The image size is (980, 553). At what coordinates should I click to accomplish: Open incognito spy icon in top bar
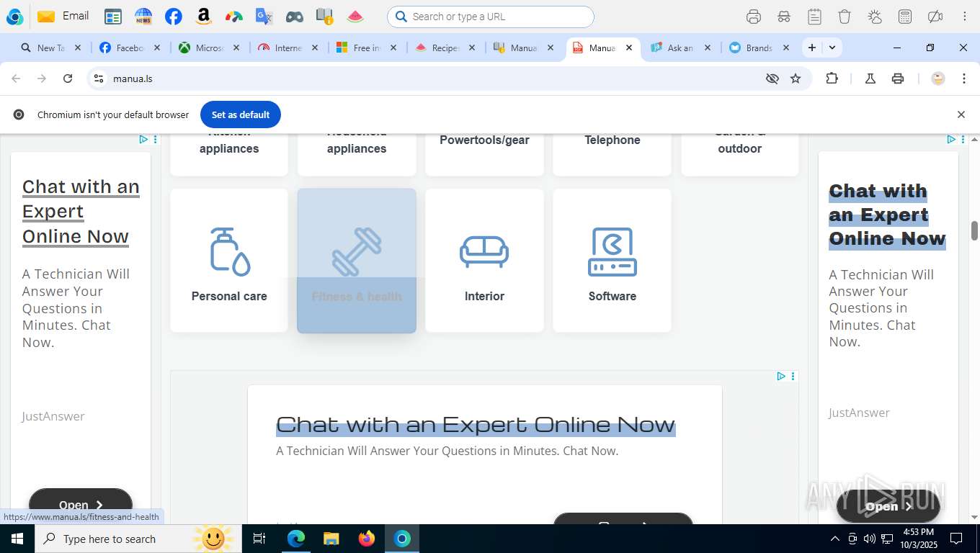click(784, 17)
